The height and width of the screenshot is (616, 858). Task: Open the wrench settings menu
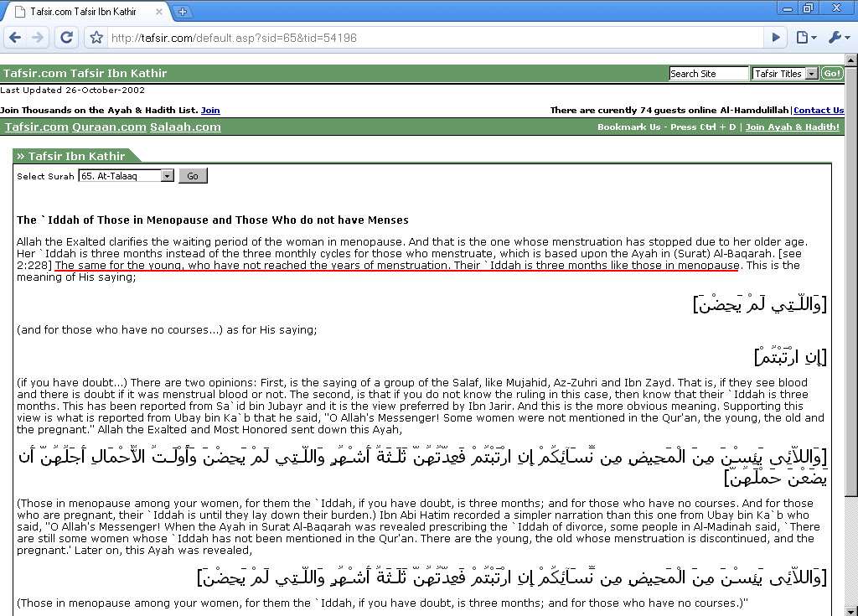(x=839, y=37)
